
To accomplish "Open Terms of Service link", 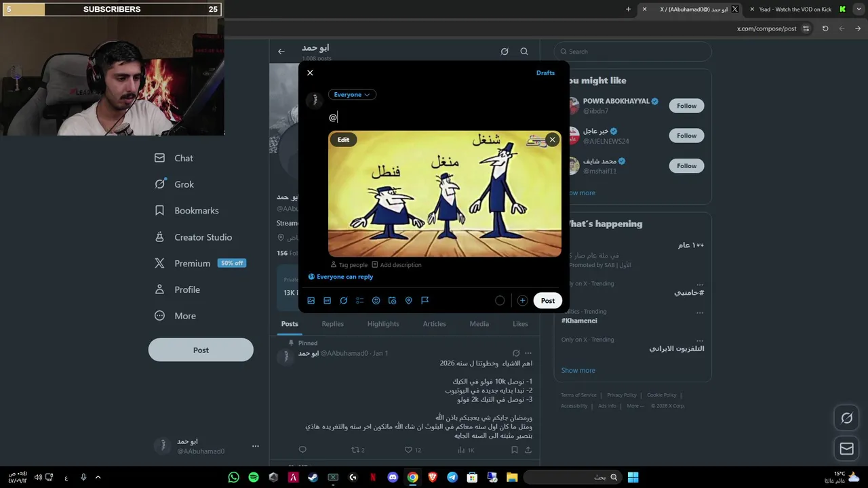I will click(x=578, y=395).
